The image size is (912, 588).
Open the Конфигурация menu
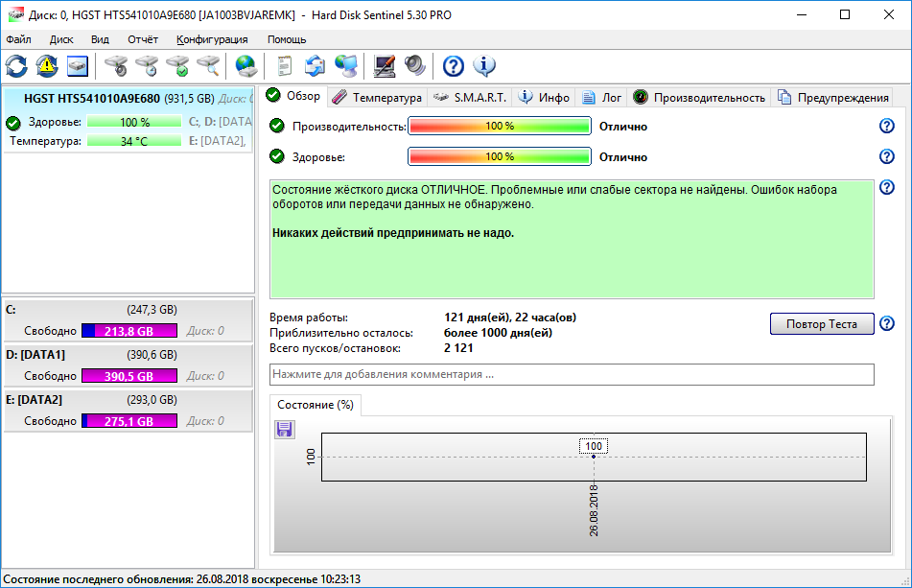[x=212, y=39]
